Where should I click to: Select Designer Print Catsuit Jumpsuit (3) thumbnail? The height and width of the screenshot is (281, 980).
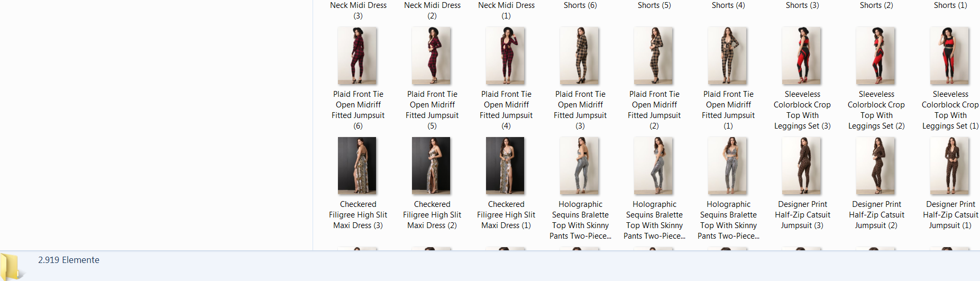pos(802,166)
